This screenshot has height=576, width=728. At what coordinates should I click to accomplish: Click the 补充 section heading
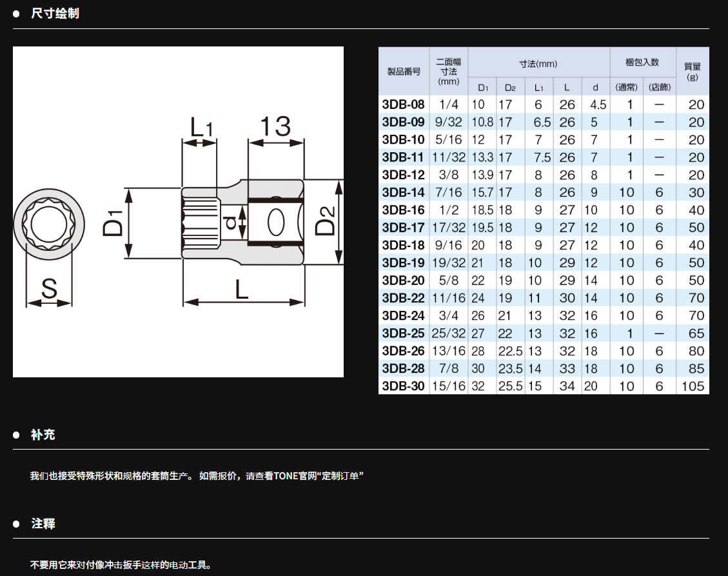[43, 435]
